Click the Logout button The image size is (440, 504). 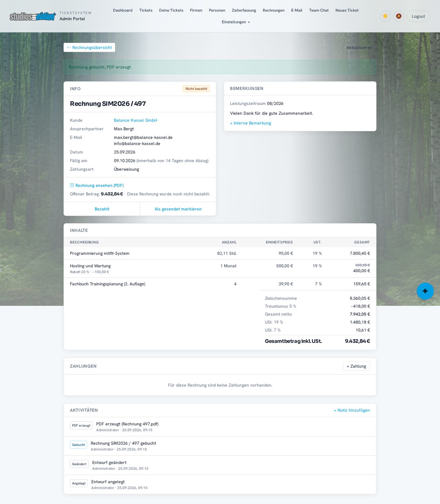coord(418,16)
